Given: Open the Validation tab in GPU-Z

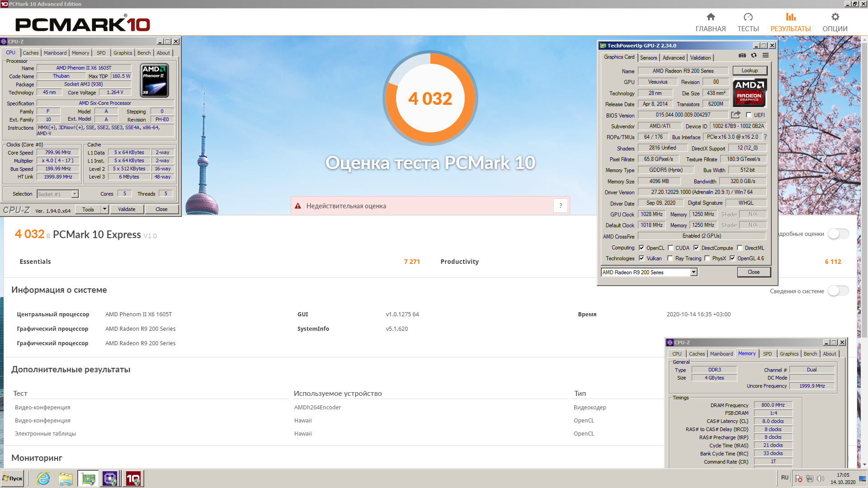Looking at the screenshot, I should click(700, 58).
